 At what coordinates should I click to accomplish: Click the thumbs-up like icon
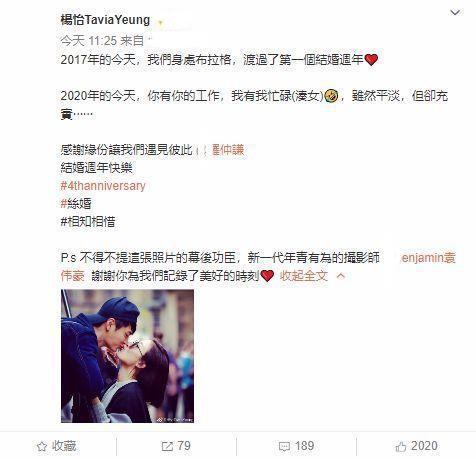(401, 446)
